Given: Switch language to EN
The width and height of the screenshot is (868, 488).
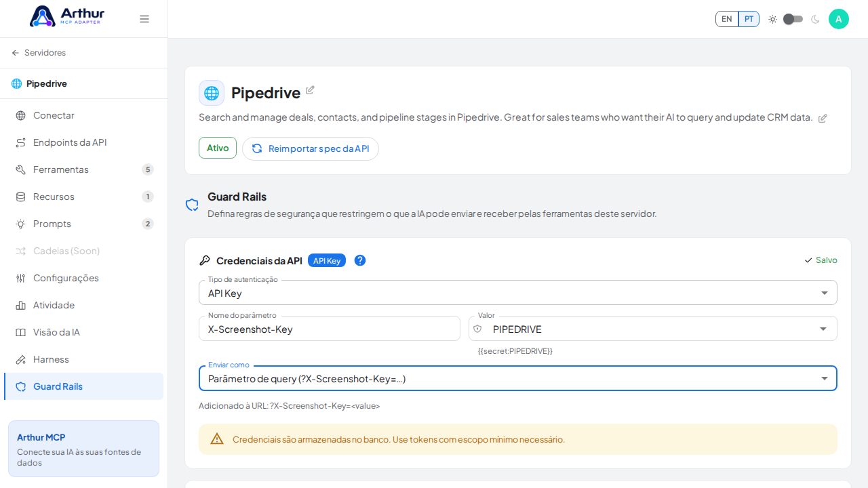Looking at the screenshot, I should (x=727, y=19).
